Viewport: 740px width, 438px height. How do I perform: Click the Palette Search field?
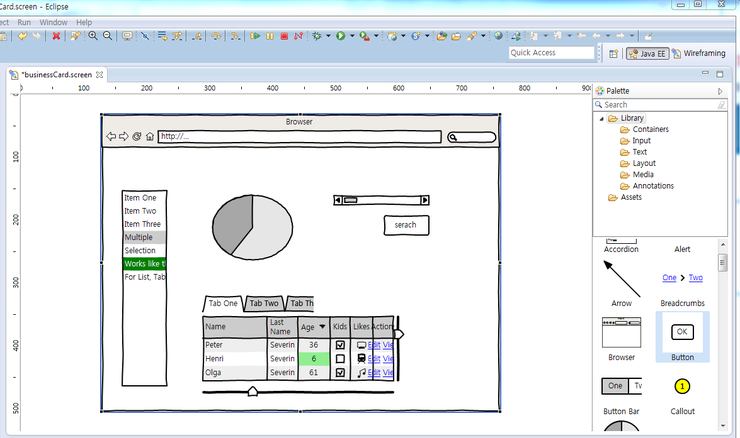tap(660, 105)
